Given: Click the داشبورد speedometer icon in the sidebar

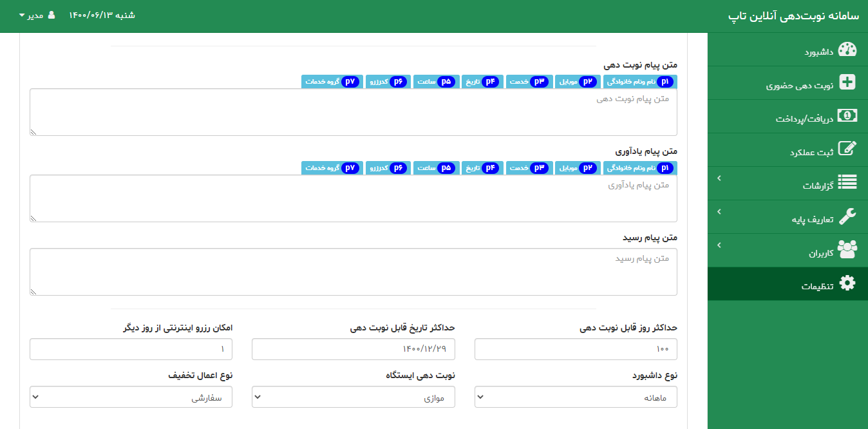Looking at the screenshot, I should pyautogui.click(x=847, y=50).
